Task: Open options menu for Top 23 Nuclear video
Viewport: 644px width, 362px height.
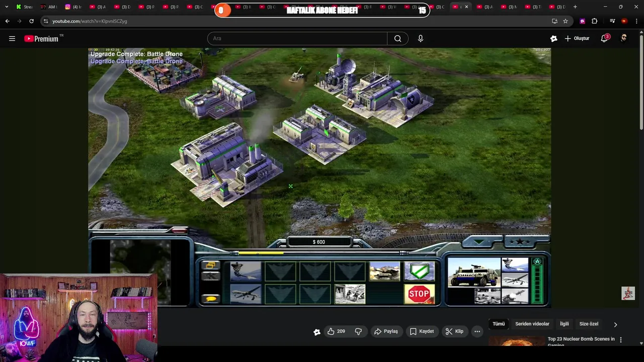Action: [x=621, y=340]
